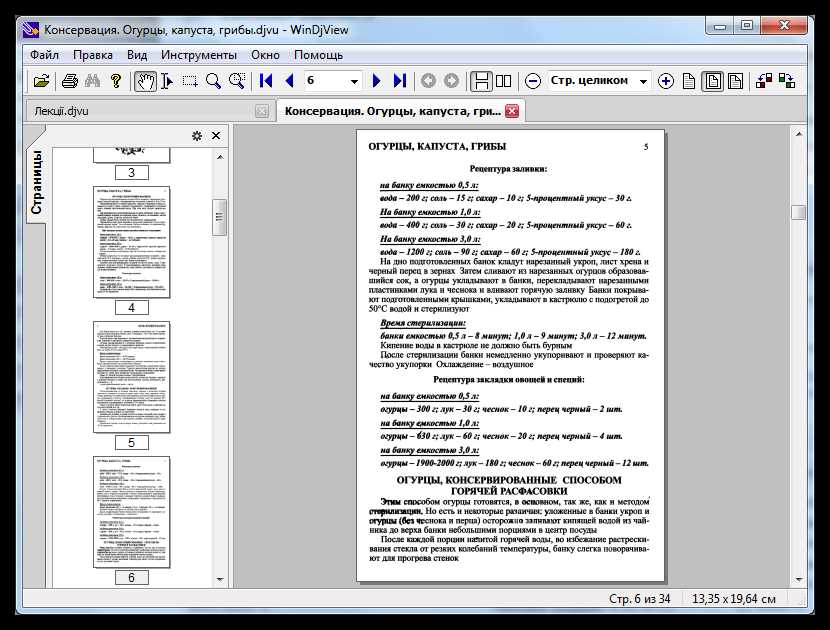The width and height of the screenshot is (830, 630).
Task: Click the zoom combo box 'Стр. целиком'
Action: pos(599,81)
